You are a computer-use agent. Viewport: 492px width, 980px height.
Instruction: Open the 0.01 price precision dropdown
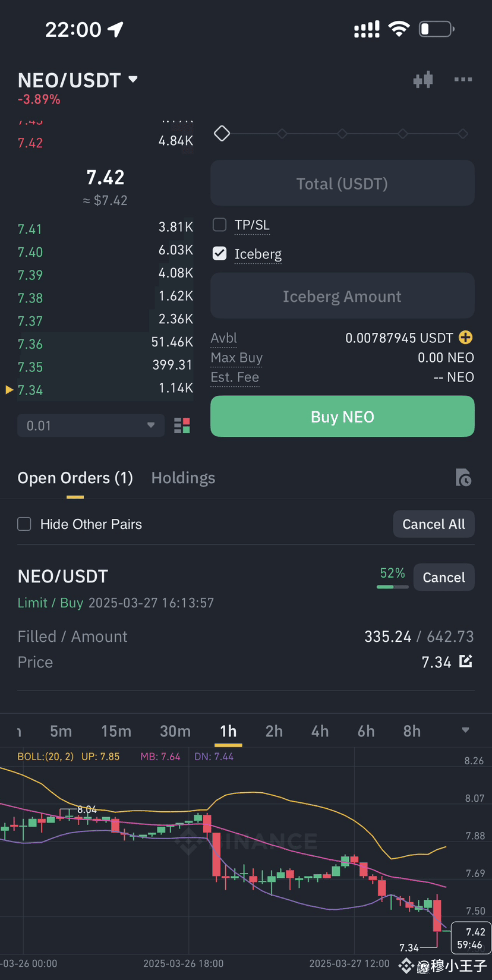click(91, 426)
